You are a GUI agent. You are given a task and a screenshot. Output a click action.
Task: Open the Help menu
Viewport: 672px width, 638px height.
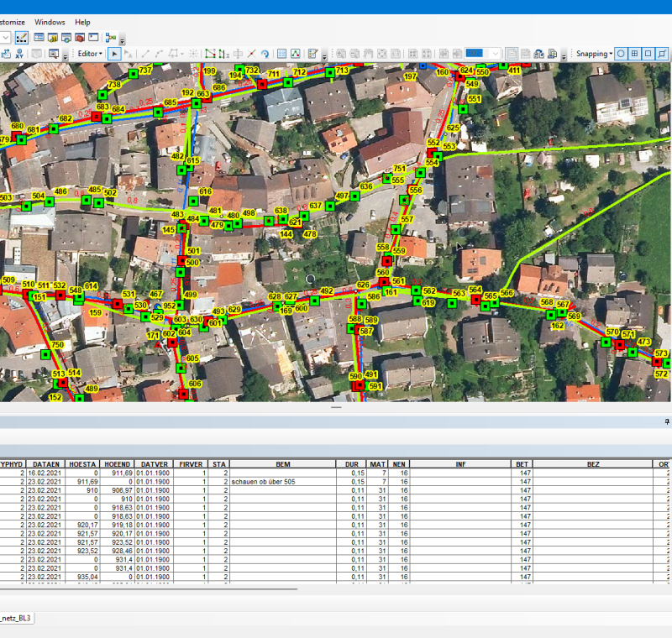coord(82,22)
